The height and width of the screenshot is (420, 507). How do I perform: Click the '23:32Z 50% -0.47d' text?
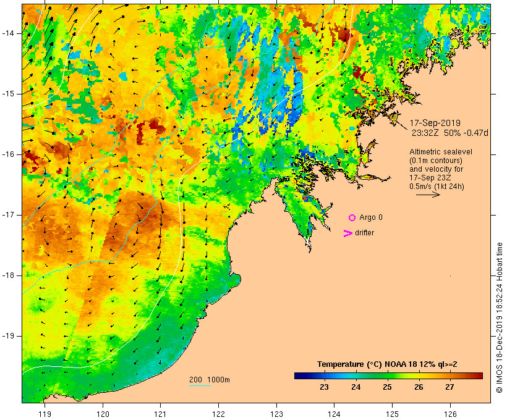pyautogui.click(x=449, y=133)
